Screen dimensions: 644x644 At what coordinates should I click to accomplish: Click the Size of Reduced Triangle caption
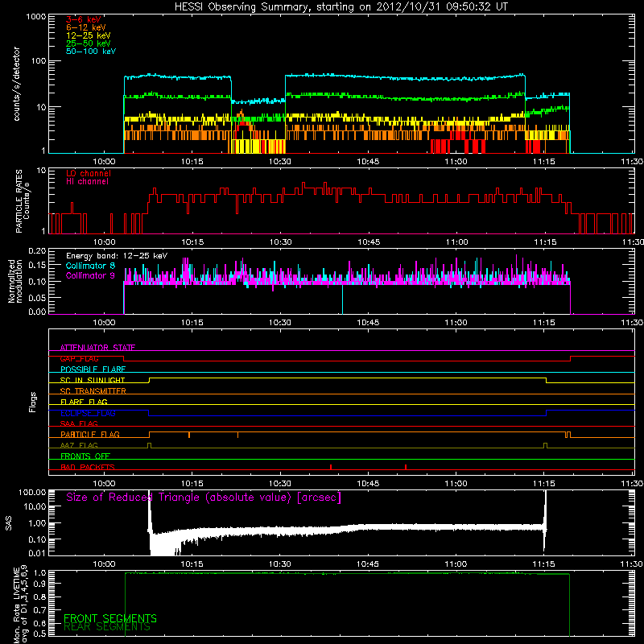pos(204,497)
